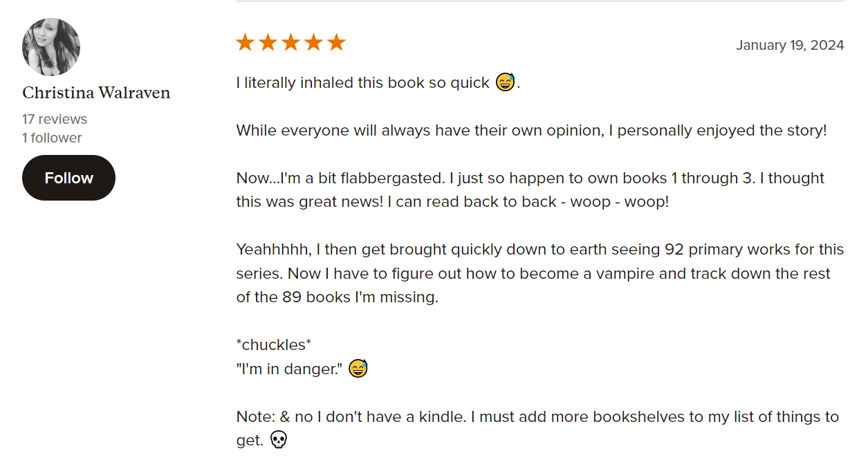Image resolution: width=868 pixels, height=469 pixels.
Task: Click the 1 follower count
Action: click(x=52, y=138)
